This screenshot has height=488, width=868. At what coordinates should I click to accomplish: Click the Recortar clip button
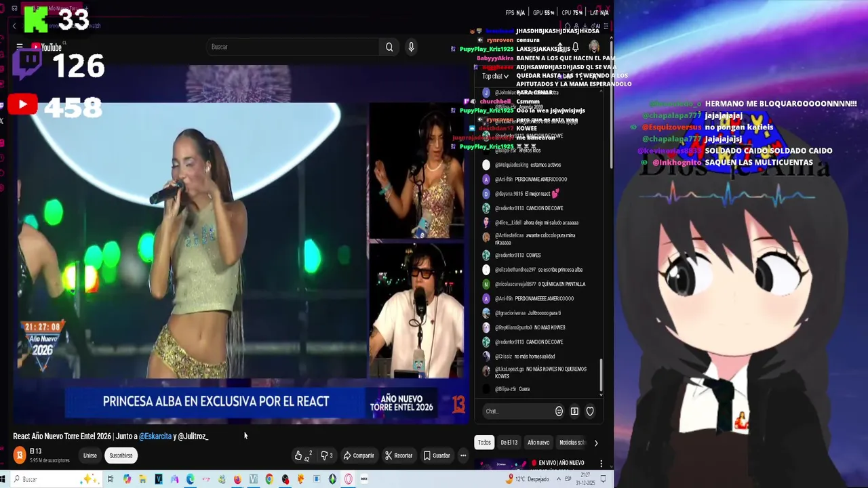click(399, 455)
